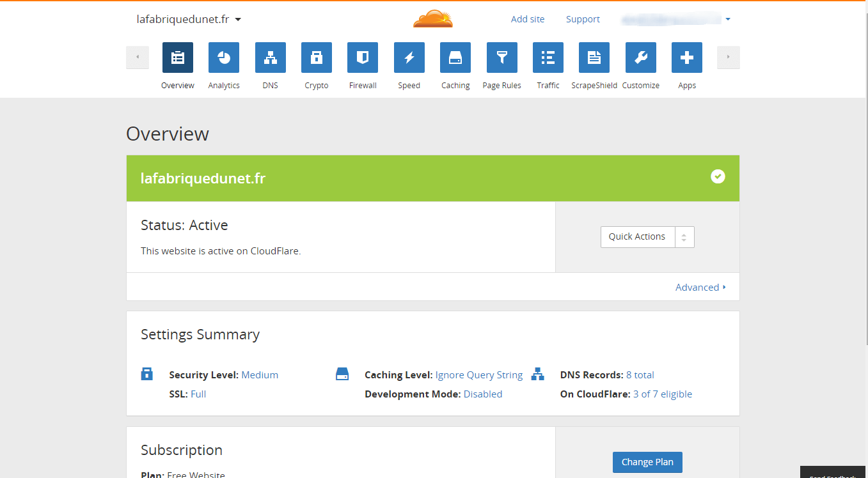Image resolution: width=868 pixels, height=478 pixels.
Task: Open the Page Rules funnel icon
Action: [x=501, y=58]
